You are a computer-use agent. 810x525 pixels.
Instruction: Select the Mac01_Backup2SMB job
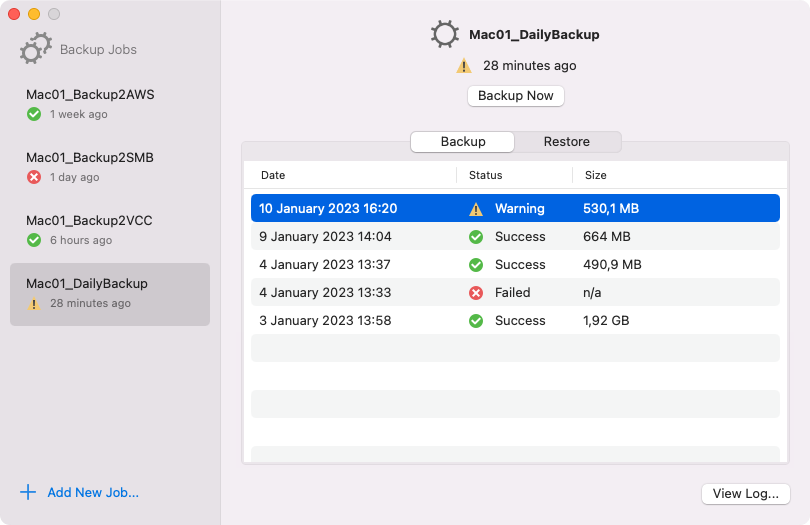90,157
